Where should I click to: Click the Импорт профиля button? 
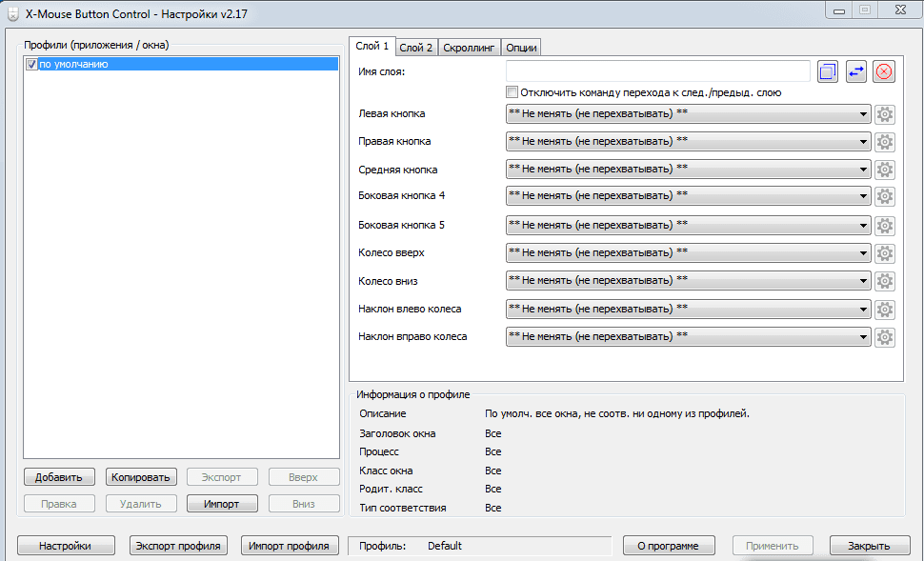click(x=289, y=546)
